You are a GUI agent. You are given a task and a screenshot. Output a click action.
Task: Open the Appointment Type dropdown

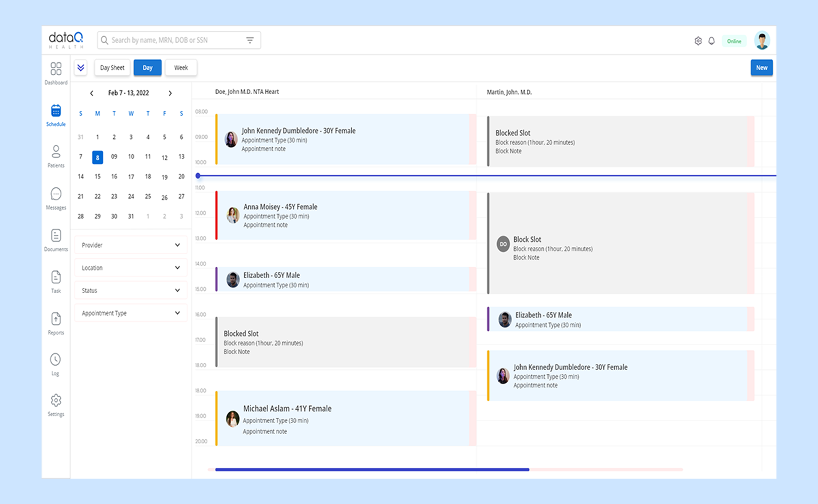pyautogui.click(x=131, y=313)
